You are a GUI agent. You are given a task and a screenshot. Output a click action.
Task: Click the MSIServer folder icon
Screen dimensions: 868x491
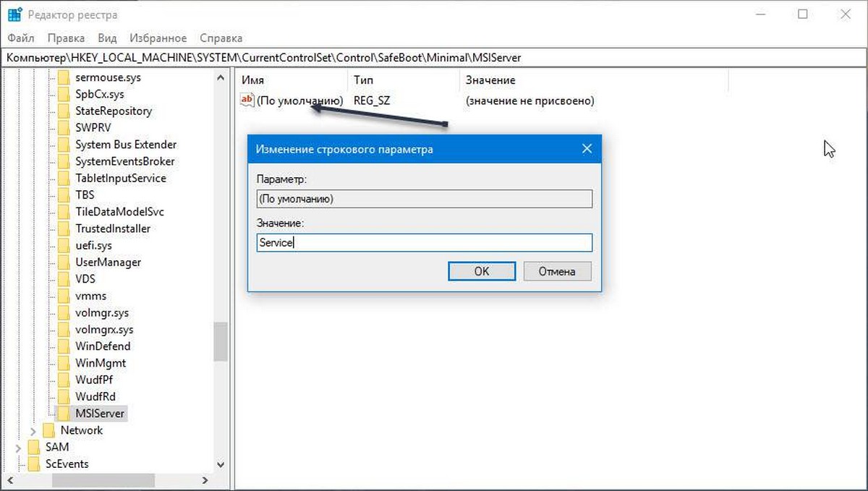click(x=64, y=414)
